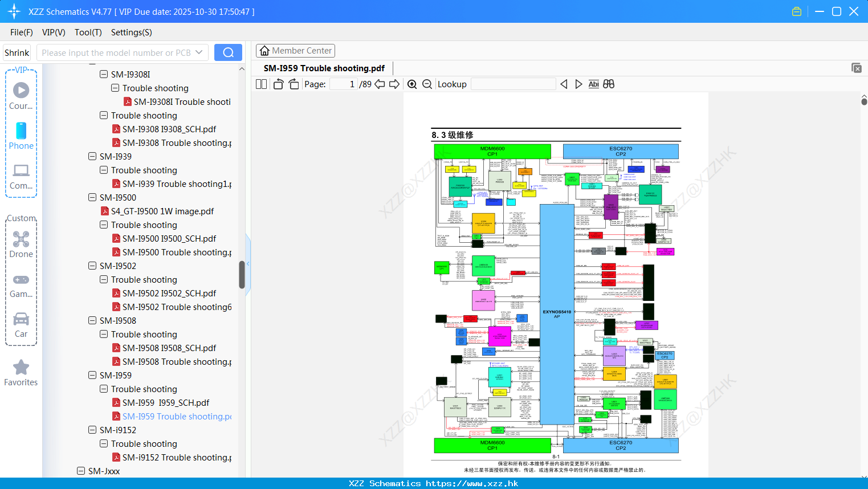Open SM-i9152 Trouble shooting PDF
This screenshot has width=868, height=489.
point(172,457)
